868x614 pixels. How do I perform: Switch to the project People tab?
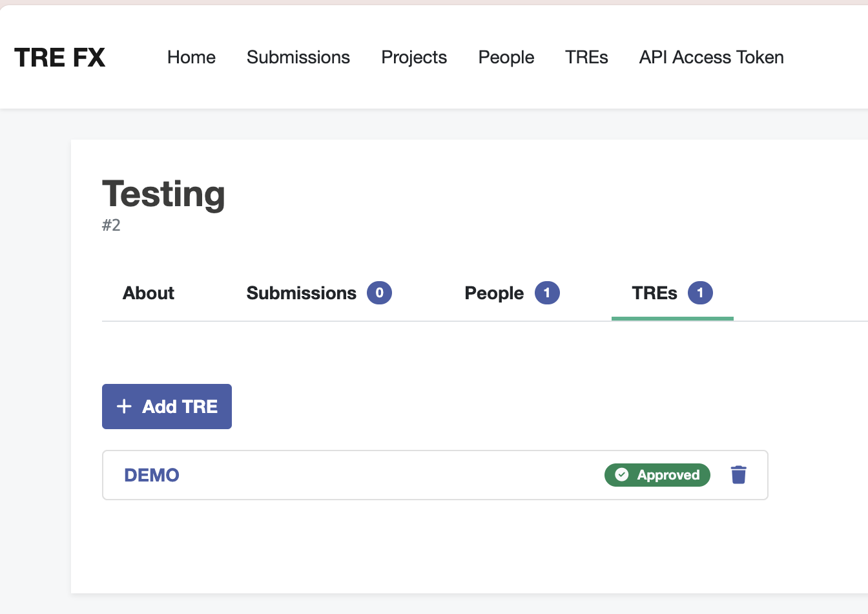click(494, 293)
